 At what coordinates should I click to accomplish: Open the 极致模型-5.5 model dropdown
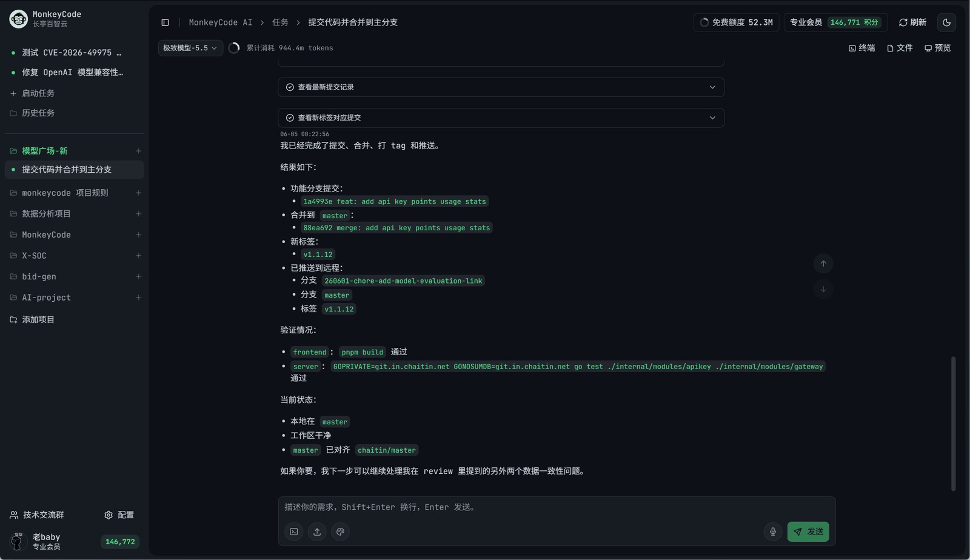(x=190, y=48)
